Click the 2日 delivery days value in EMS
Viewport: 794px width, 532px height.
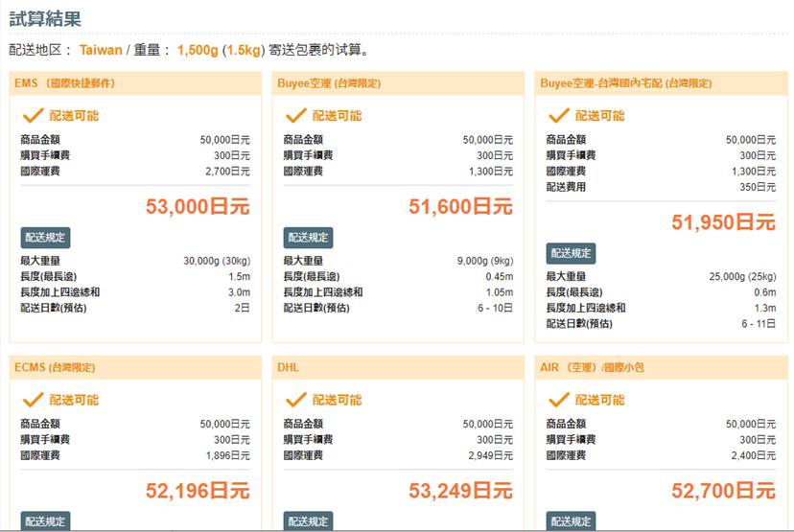[x=242, y=308]
